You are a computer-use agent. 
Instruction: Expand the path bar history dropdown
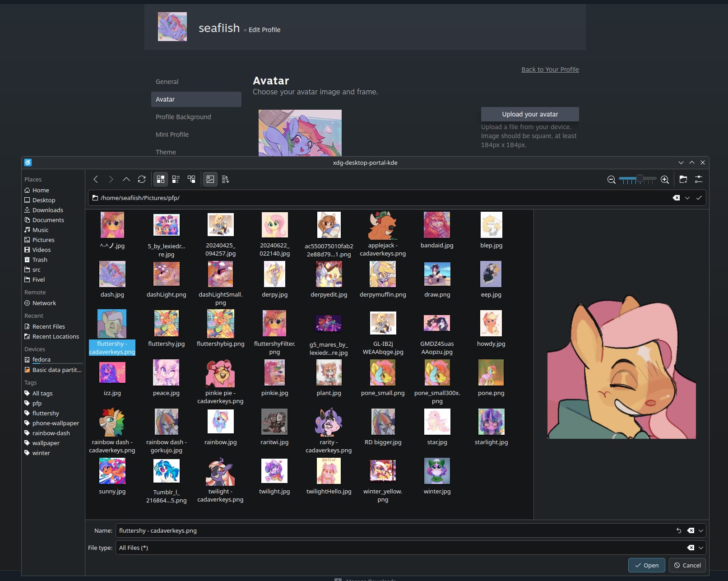[687, 198]
